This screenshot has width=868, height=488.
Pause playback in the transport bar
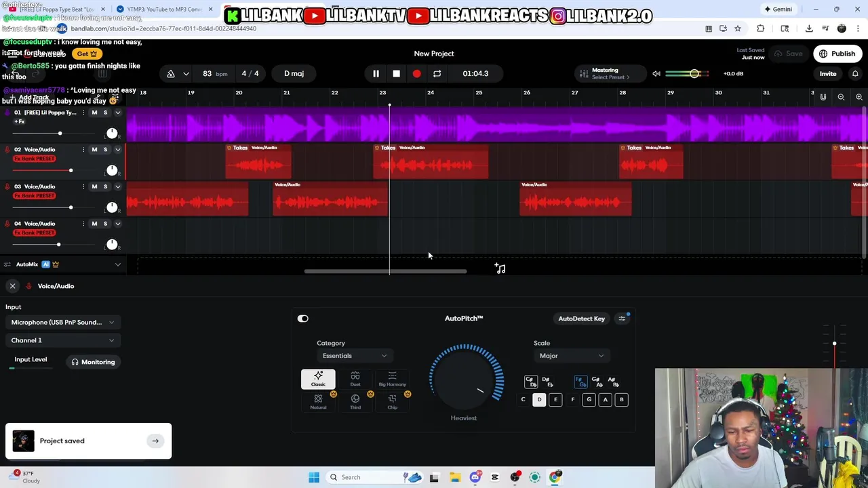(376, 73)
